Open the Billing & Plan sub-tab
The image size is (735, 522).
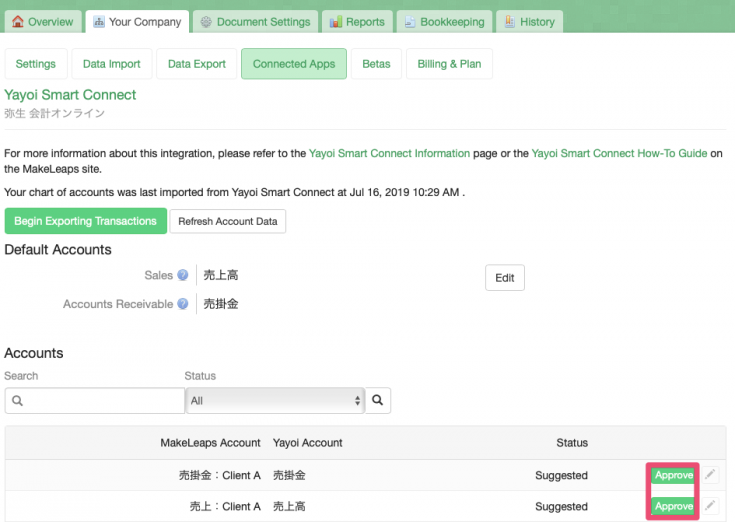[449, 64]
